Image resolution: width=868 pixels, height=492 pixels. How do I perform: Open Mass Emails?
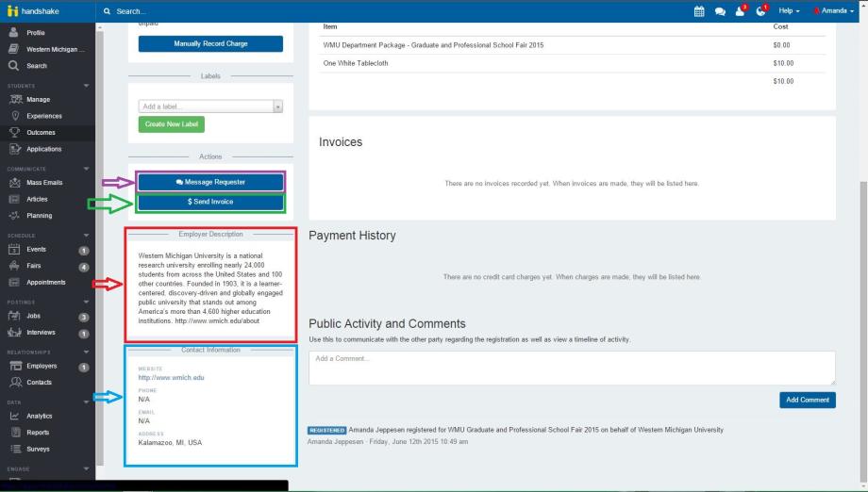37,183
